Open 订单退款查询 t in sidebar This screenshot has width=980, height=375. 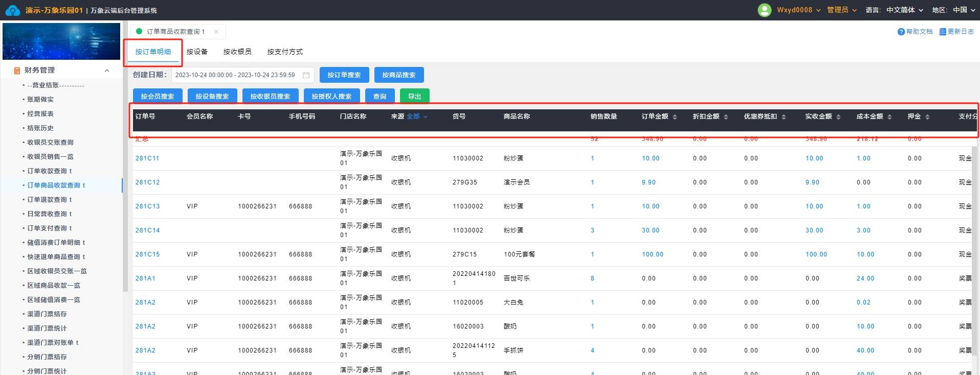pyautogui.click(x=50, y=200)
